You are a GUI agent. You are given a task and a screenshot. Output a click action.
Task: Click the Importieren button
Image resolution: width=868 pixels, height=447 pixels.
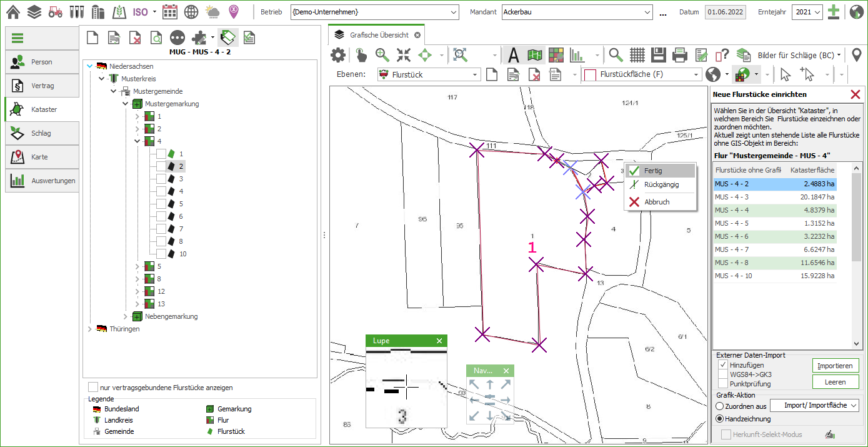coord(835,366)
